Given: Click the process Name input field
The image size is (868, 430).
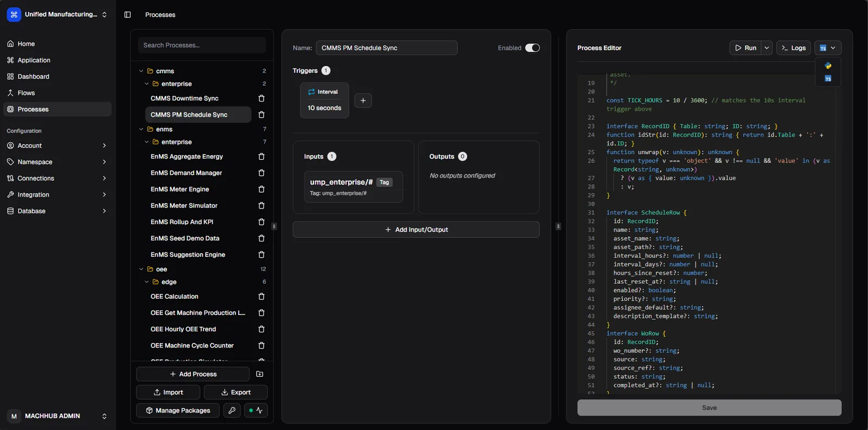Looking at the screenshot, I should click(387, 48).
